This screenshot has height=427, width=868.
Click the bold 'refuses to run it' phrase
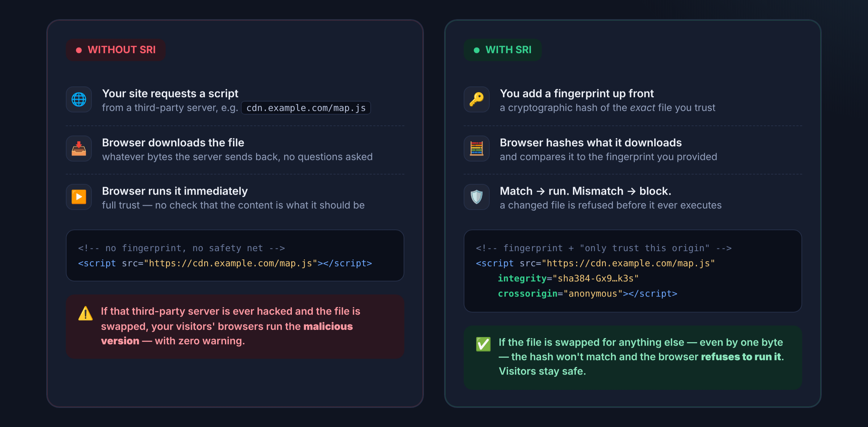point(741,357)
